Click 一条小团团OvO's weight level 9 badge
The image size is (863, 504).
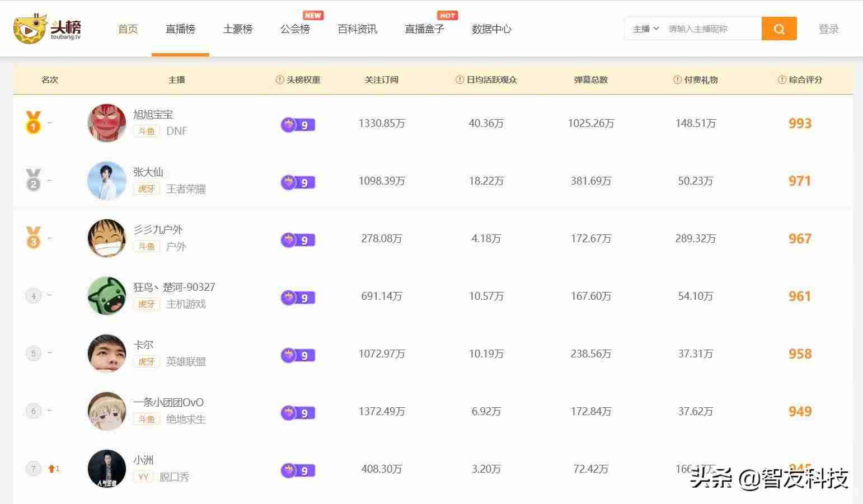point(298,413)
